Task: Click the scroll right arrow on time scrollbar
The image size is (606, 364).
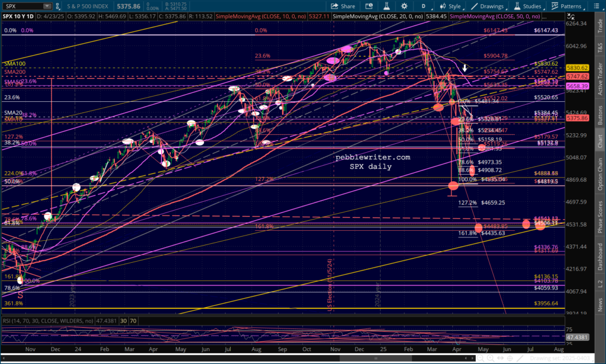Action: [472, 358]
